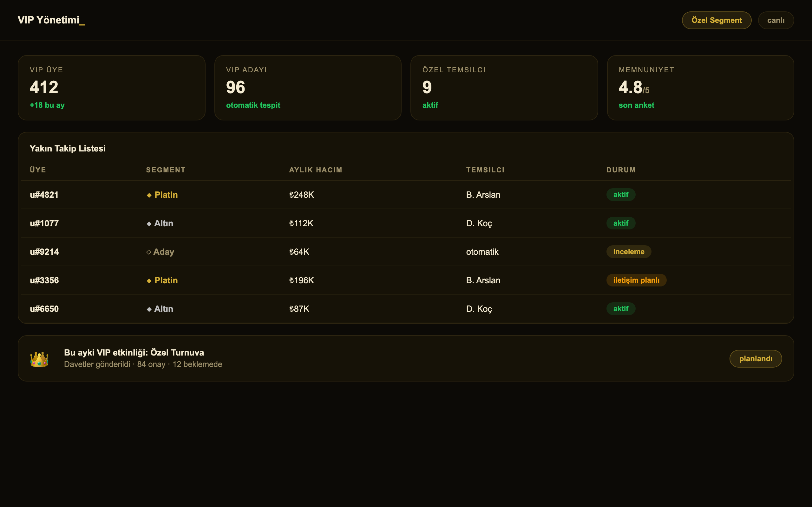Screen dimensions: 812x507
Task: Click the hollow diamond next to Aday
Action: [x=149, y=252]
